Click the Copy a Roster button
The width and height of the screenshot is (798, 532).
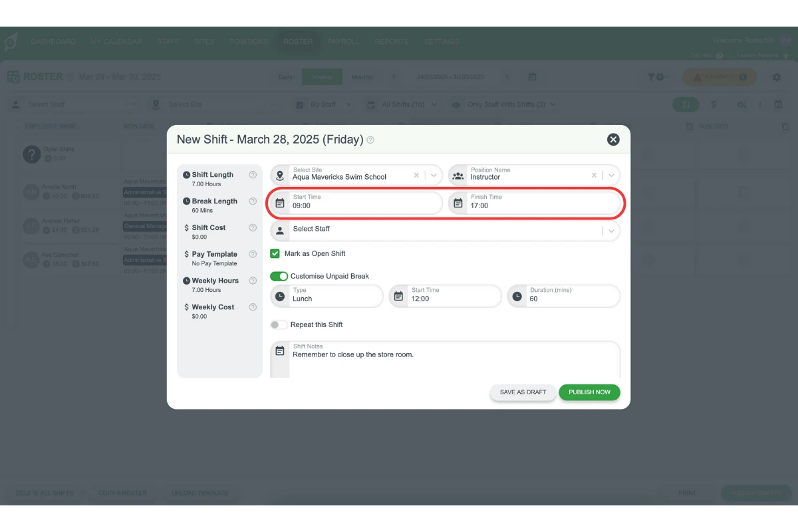coord(122,493)
